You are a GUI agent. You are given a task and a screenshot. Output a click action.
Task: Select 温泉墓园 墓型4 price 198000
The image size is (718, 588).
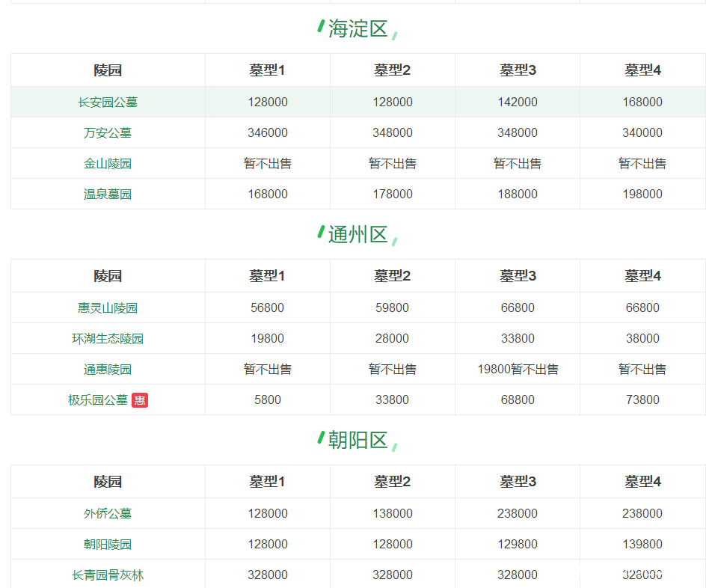tap(642, 195)
